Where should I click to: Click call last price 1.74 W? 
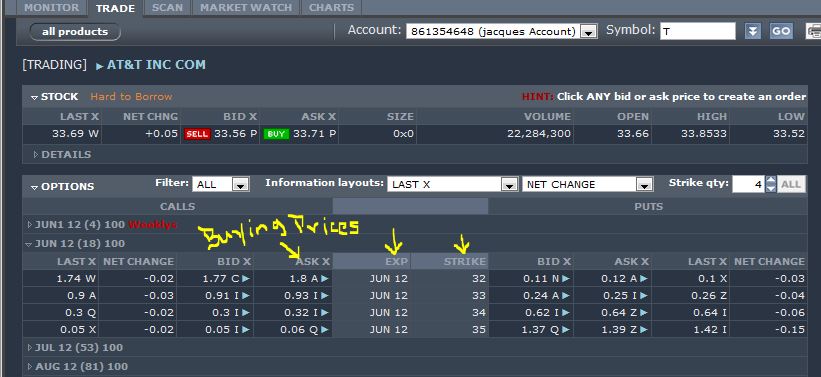pos(77,279)
